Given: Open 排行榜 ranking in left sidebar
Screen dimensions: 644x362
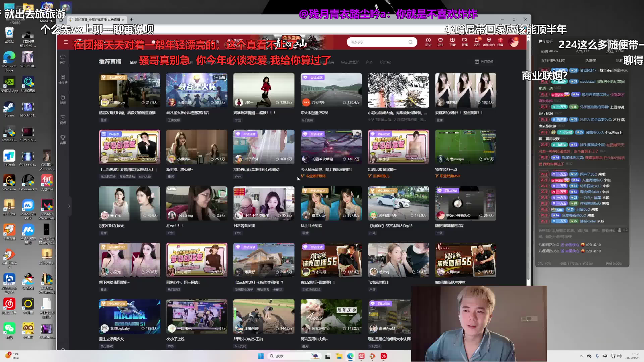Looking at the screenshot, I should click(x=63, y=79).
